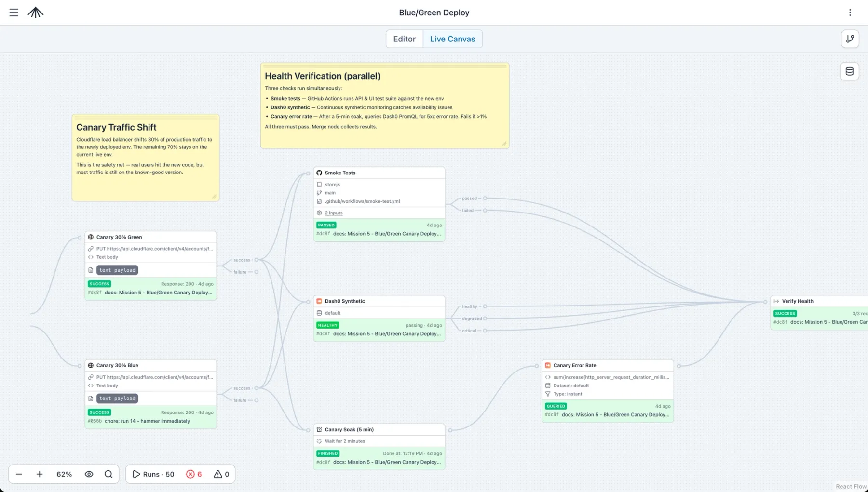Click the PromQL query text in Canary Error Rate
Image resolution: width=868 pixels, height=492 pixels.
611,377
